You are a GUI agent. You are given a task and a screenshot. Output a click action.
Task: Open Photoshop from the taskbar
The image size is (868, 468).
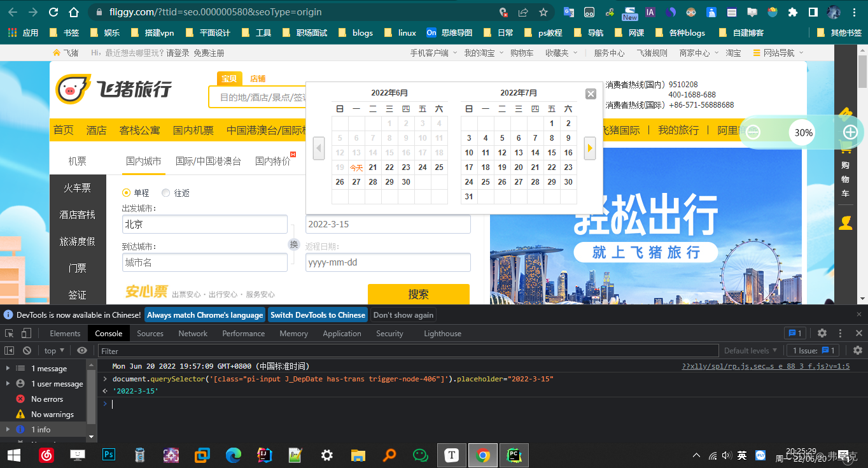(109, 455)
